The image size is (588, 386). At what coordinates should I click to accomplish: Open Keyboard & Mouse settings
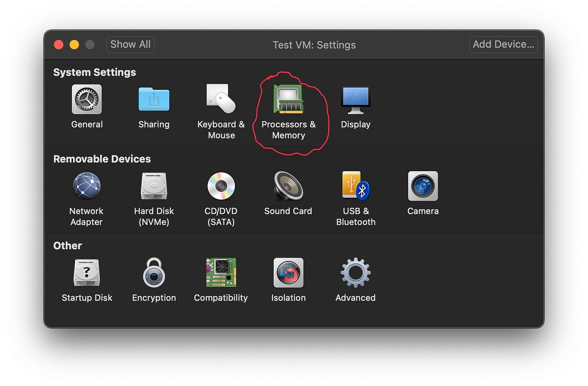pyautogui.click(x=221, y=99)
